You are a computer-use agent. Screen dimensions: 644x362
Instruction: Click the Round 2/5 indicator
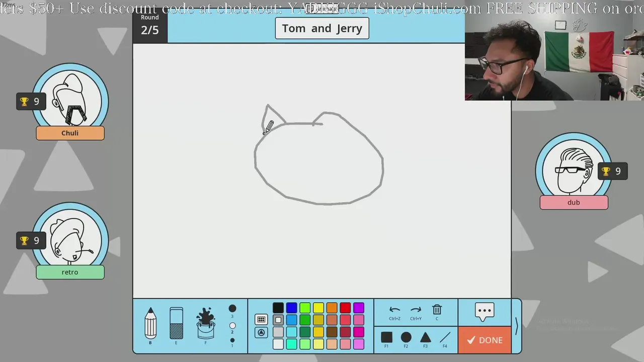tap(150, 25)
